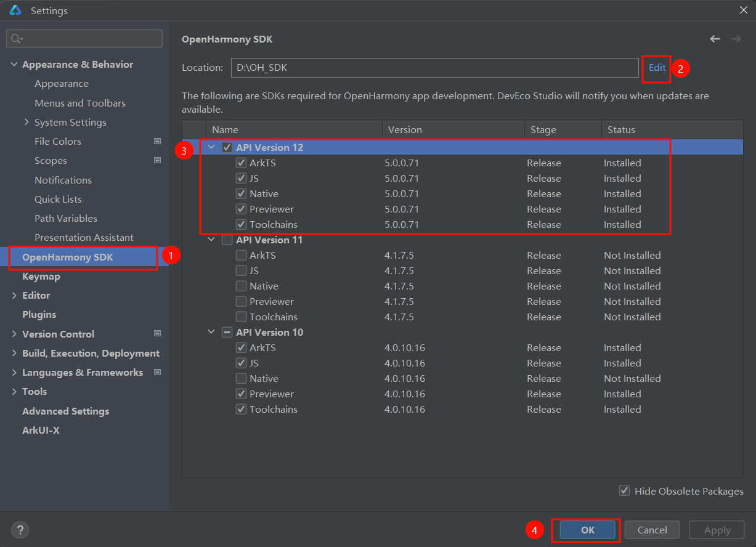Check Native under API Version 10
Image resolution: width=756 pixels, height=547 pixels.
click(241, 379)
